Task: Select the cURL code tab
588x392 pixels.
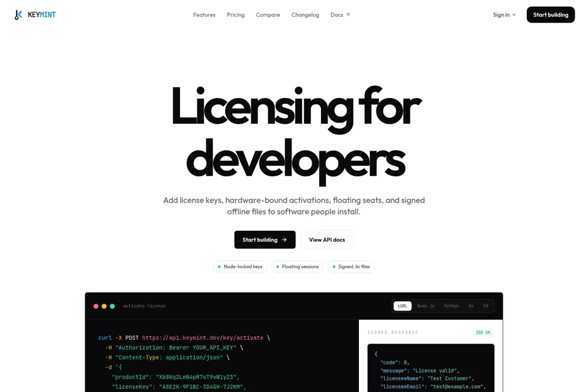Action: pos(402,306)
